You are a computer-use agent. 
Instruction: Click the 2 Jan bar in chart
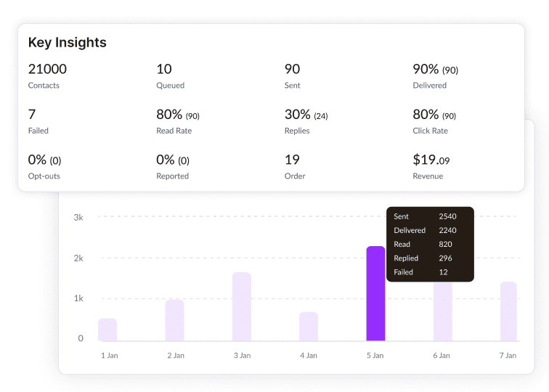pyautogui.click(x=174, y=320)
